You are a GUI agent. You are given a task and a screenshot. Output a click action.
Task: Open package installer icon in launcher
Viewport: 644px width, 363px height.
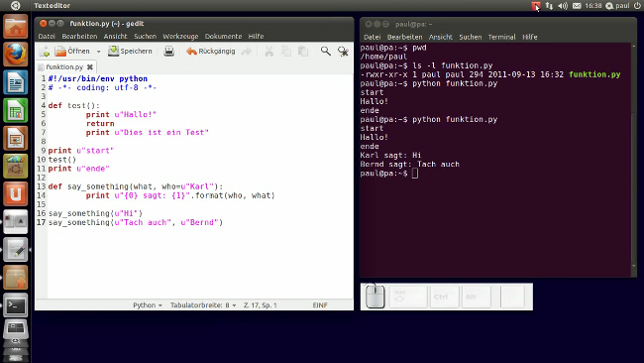point(16,278)
